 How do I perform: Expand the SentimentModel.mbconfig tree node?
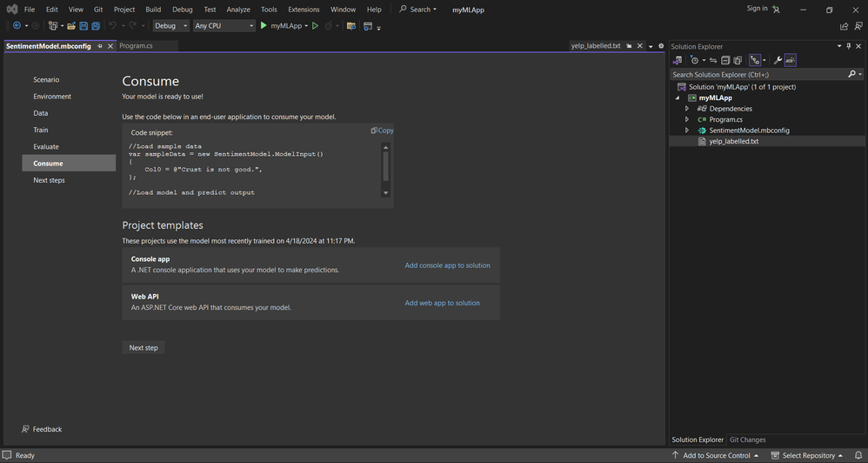click(687, 131)
